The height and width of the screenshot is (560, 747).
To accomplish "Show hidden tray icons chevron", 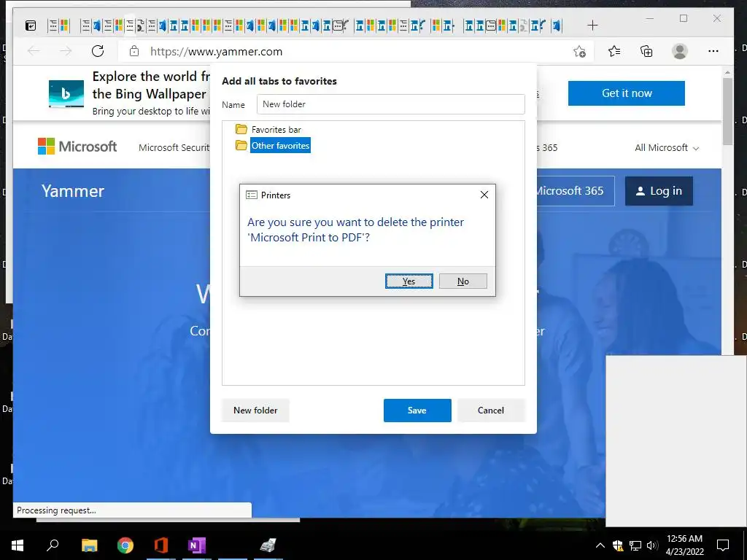I will pos(600,545).
